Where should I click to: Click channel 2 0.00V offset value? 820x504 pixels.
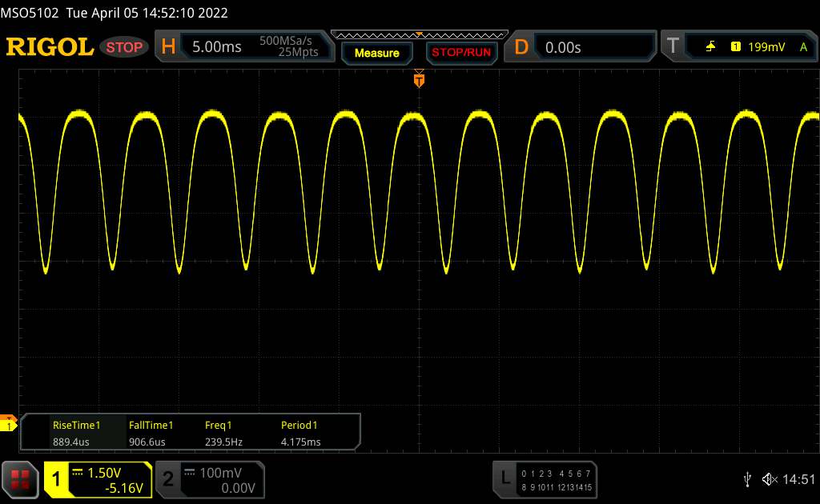coord(238,488)
